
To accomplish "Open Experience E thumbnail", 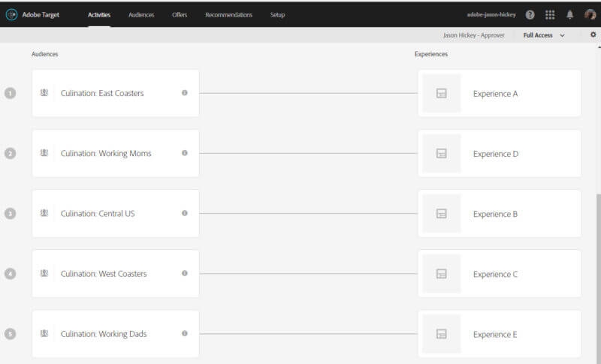I will point(442,334).
